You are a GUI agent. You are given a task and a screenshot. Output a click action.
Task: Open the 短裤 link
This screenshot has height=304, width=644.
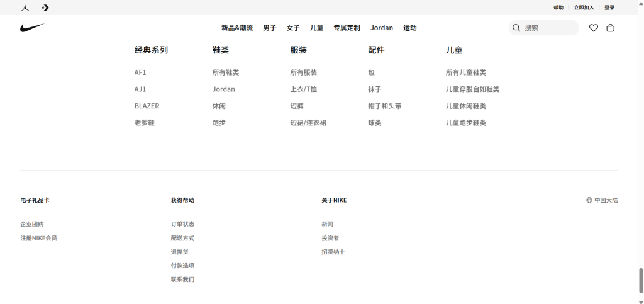pyautogui.click(x=297, y=106)
